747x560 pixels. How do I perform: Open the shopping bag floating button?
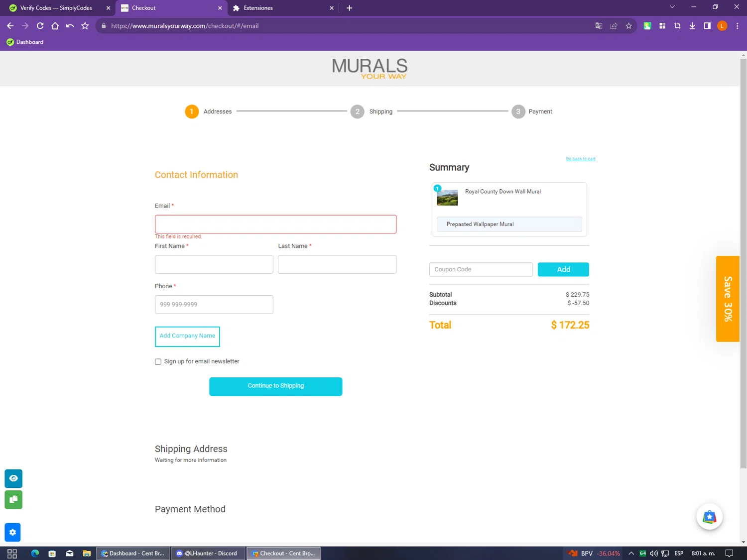click(710, 517)
